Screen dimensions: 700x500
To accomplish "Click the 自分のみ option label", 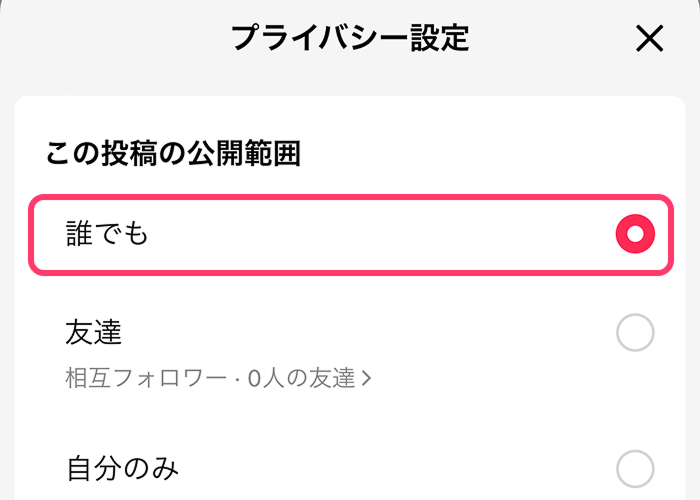I will click(122, 467).
